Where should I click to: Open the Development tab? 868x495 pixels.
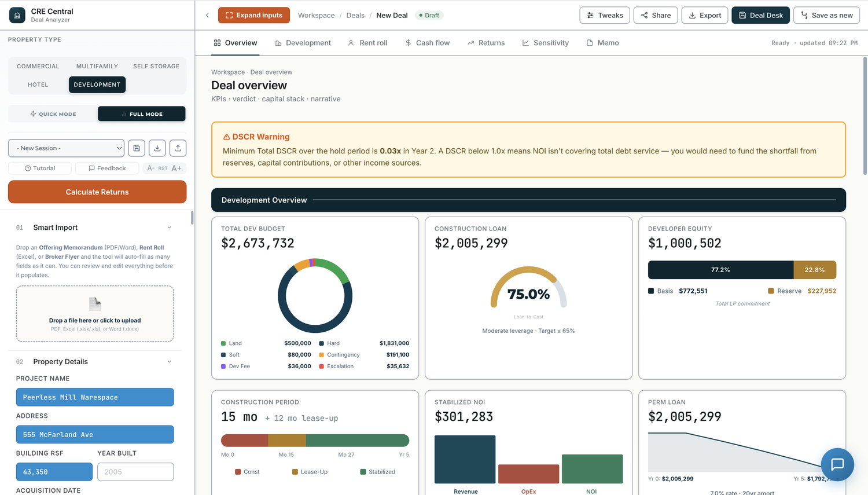pyautogui.click(x=303, y=43)
